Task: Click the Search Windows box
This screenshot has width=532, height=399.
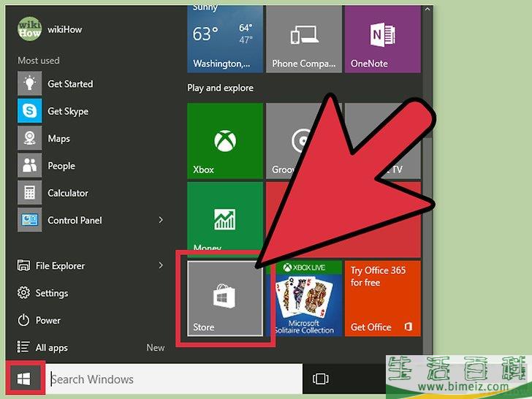Action: 174,379
